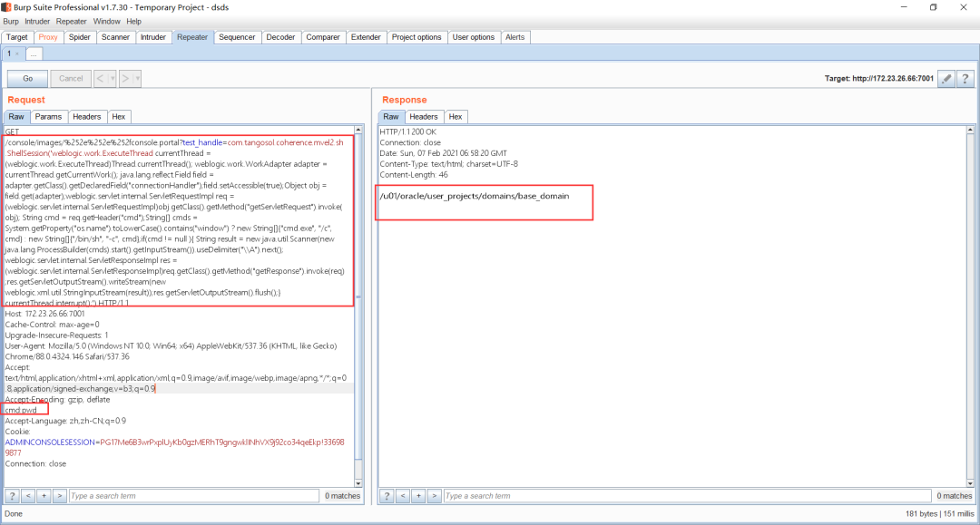Click the Target URL label

click(878, 79)
